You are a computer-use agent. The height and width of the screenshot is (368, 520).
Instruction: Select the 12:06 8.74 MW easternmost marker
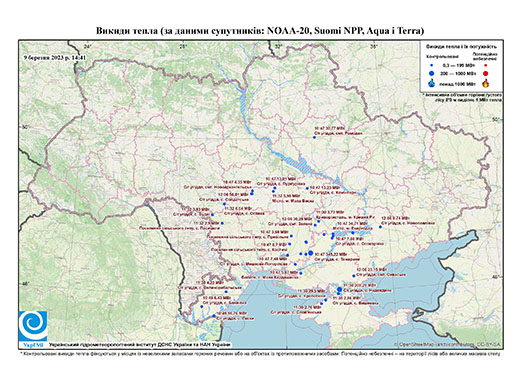coord(380,227)
